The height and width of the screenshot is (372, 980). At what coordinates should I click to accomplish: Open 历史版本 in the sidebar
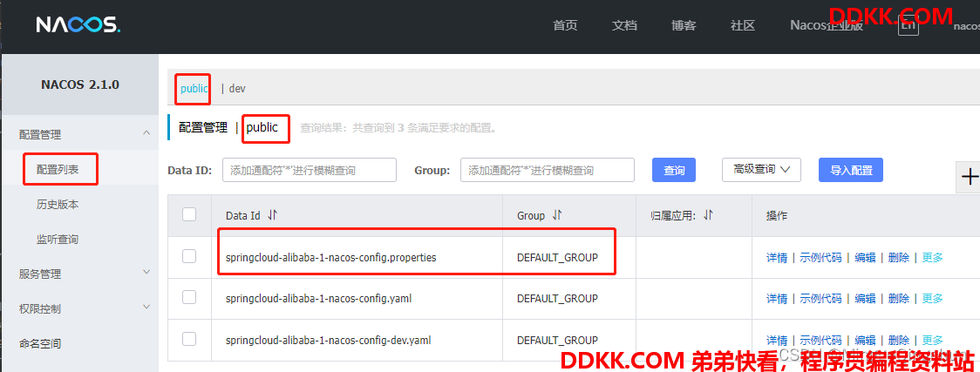coord(58,204)
